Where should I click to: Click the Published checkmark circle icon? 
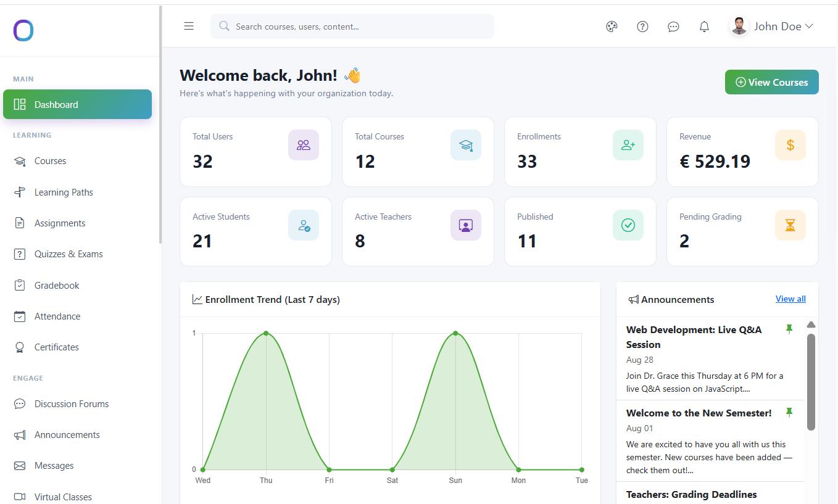(x=628, y=225)
